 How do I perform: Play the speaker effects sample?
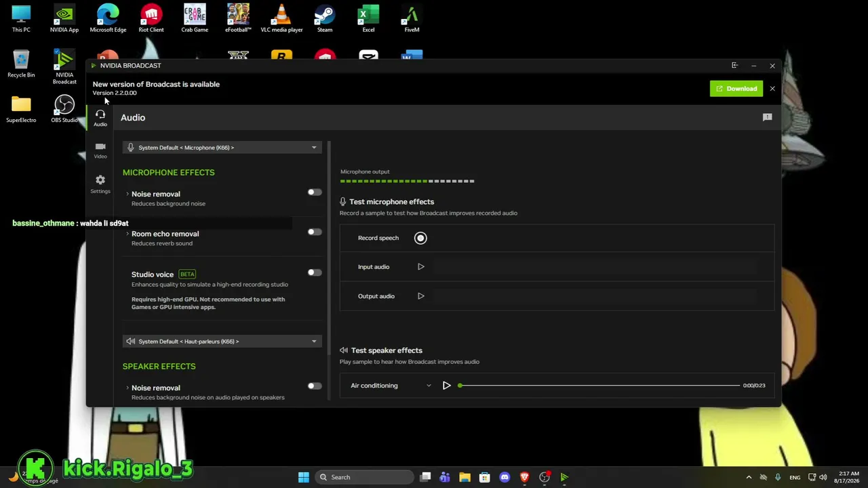[446, 386]
